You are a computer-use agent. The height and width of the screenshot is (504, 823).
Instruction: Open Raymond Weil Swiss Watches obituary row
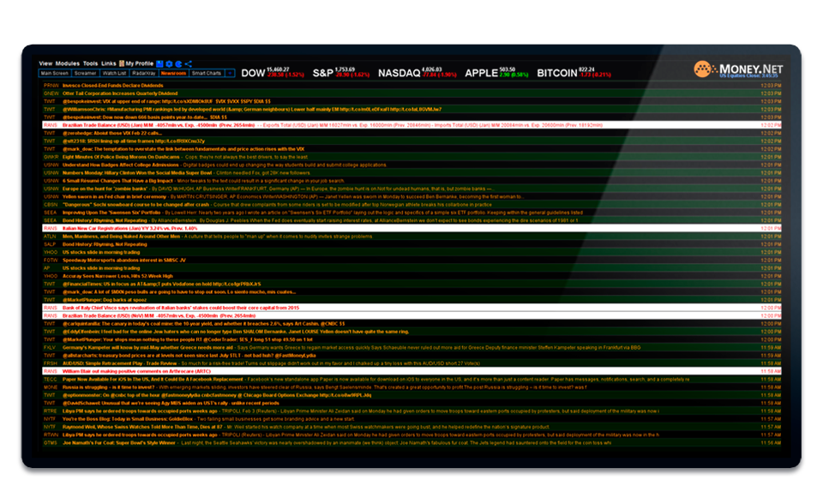412,427
